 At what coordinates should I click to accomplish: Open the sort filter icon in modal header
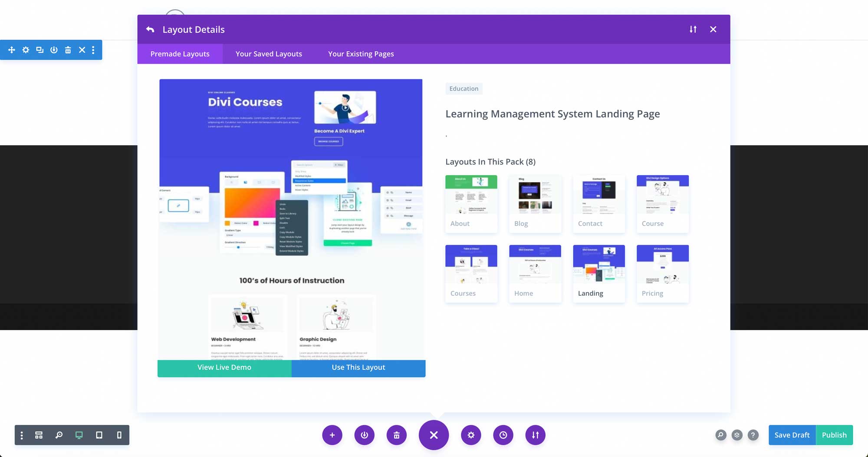coord(693,29)
